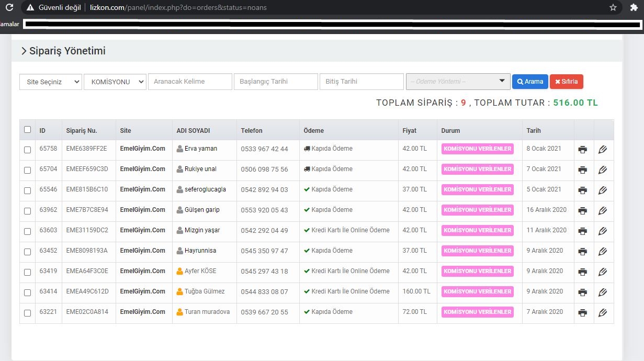This screenshot has width=644, height=361.
Task: Click the Durum column header
Action: pos(451,130)
